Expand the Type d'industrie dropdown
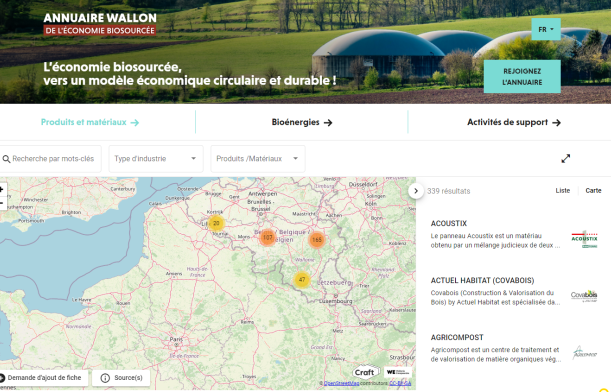The image size is (611, 392). pyautogui.click(x=156, y=159)
